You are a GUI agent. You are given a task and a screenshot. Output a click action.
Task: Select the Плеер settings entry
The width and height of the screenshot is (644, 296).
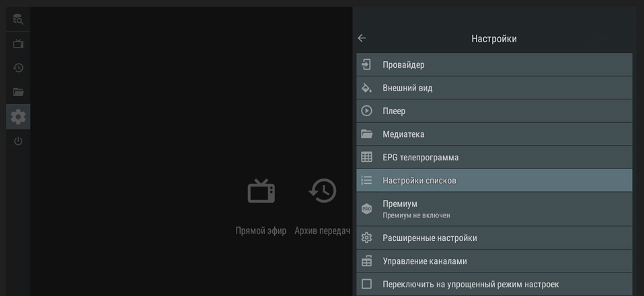pyautogui.click(x=494, y=111)
